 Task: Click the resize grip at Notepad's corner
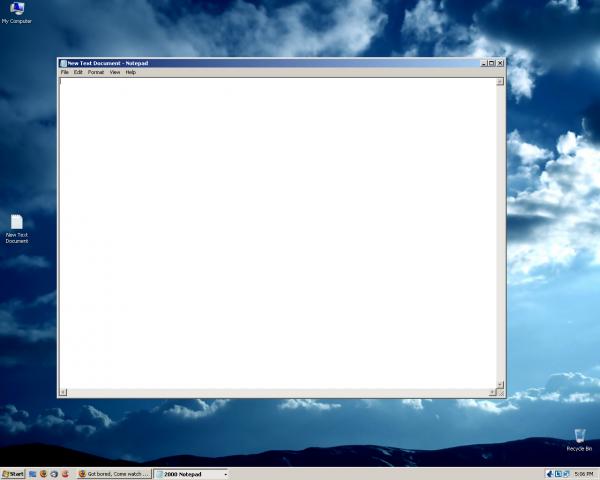point(501,392)
